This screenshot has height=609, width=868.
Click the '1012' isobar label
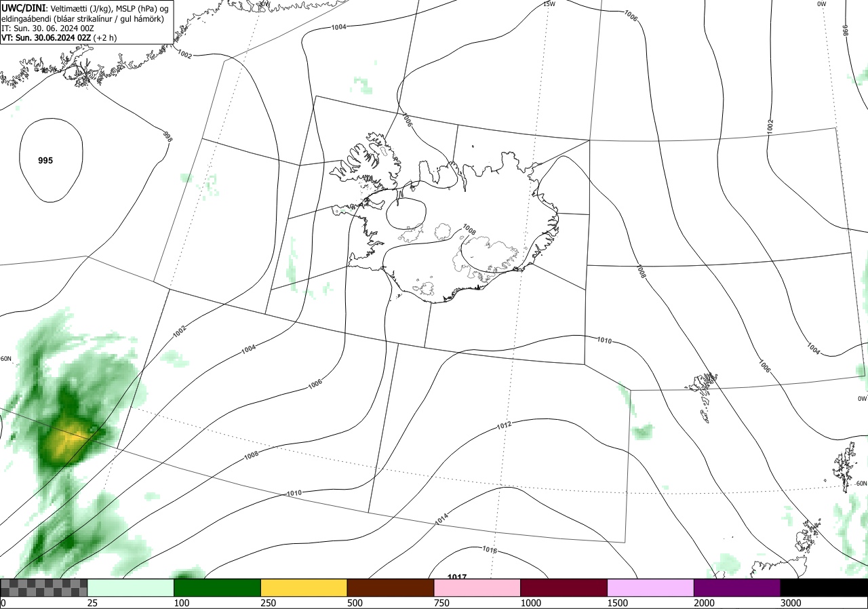pos(503,425)
